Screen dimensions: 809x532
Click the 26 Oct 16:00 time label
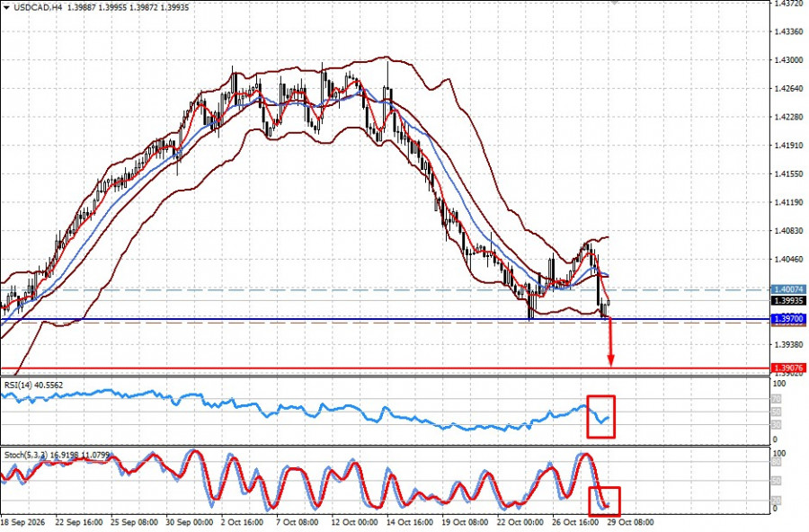pos(575,522)
